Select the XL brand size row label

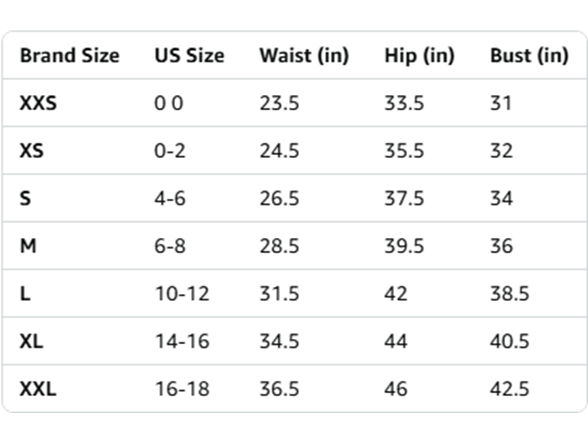click(x=32, y=341)
